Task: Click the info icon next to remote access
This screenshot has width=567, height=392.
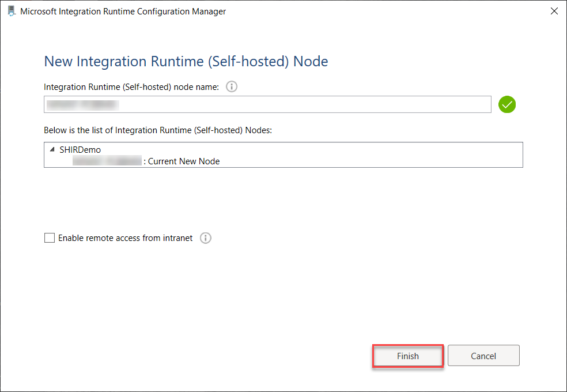Action: point(206,238)
